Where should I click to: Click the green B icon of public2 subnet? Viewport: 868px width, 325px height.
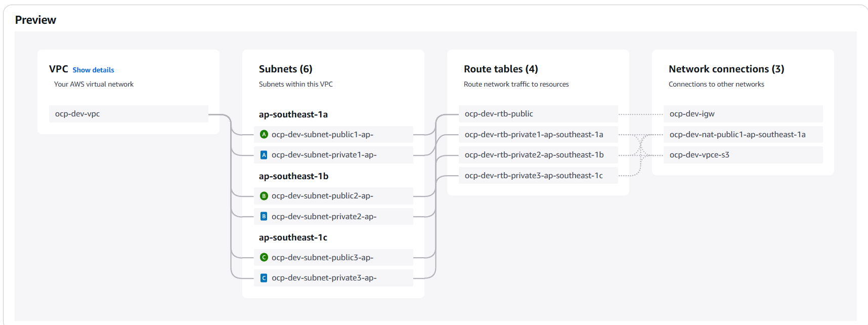tap(264, 196)
